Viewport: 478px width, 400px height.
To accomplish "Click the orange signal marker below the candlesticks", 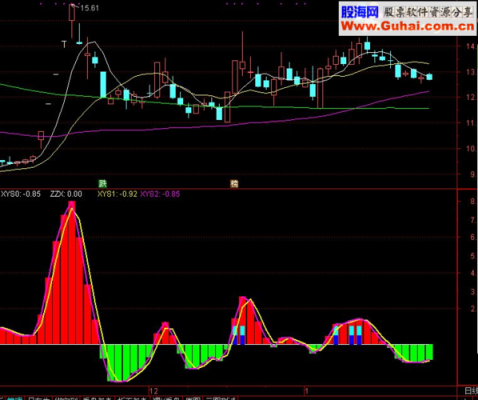I will (234, 184).
